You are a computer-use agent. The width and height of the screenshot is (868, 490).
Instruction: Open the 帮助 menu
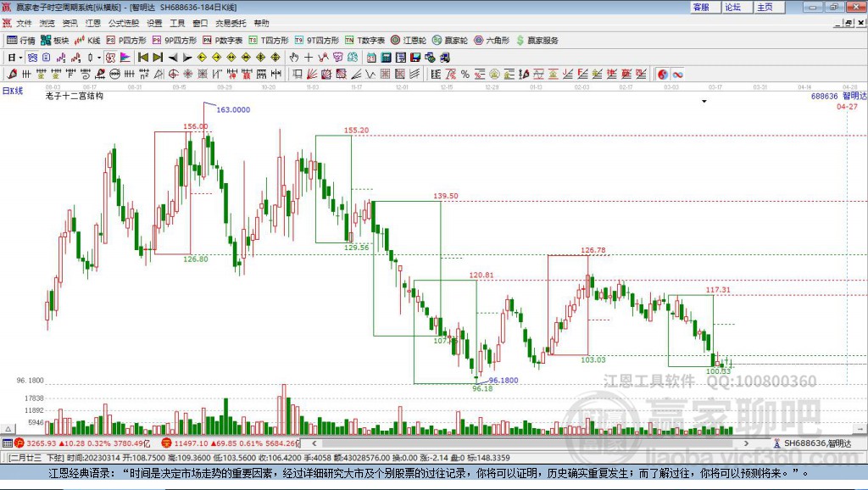(261, 23)
